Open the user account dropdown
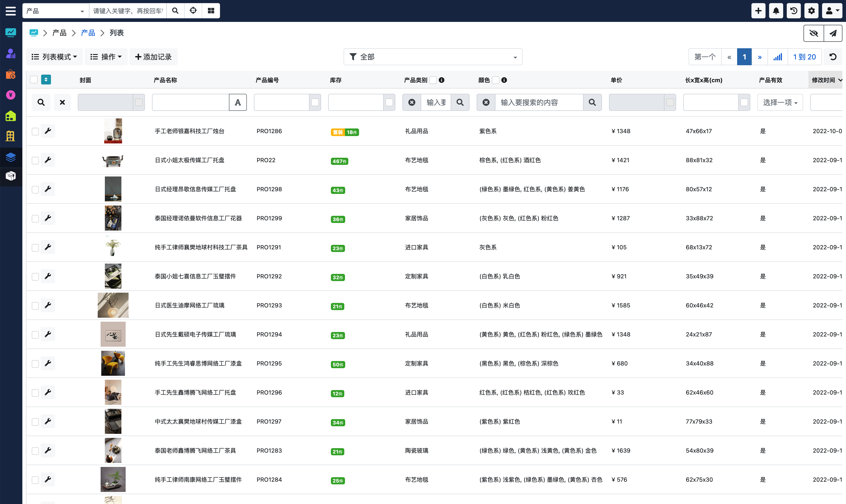 coord(832,11)
